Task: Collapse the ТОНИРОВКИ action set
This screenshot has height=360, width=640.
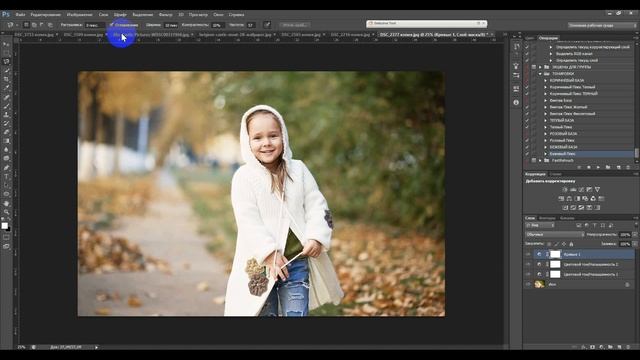Action: point(540,73)
